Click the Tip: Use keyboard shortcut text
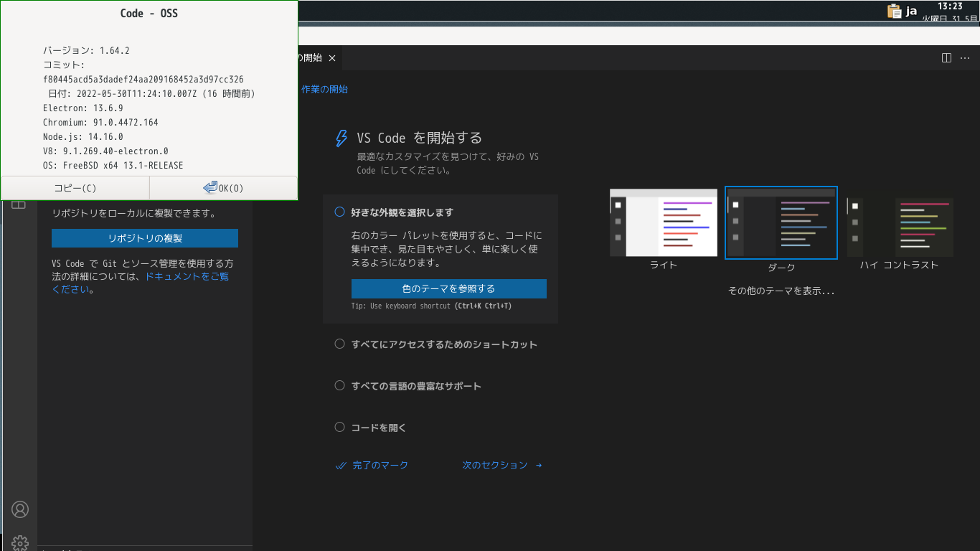980x551 pixels. click(431, 306)
